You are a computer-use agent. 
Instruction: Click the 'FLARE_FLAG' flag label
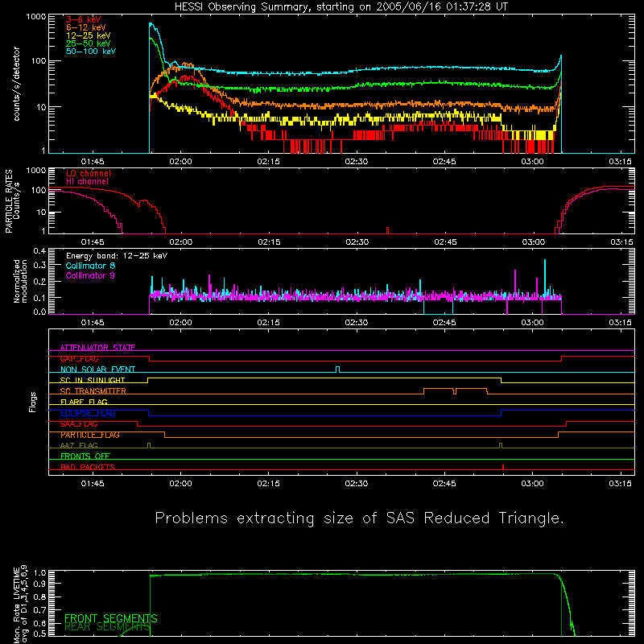pyautogui.click(x=84, y=402)
